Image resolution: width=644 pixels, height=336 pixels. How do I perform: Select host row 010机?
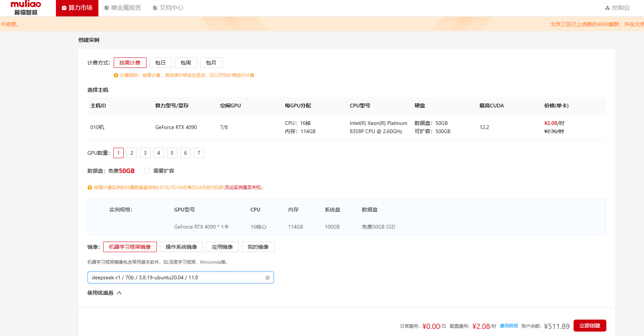coord(347,127)
